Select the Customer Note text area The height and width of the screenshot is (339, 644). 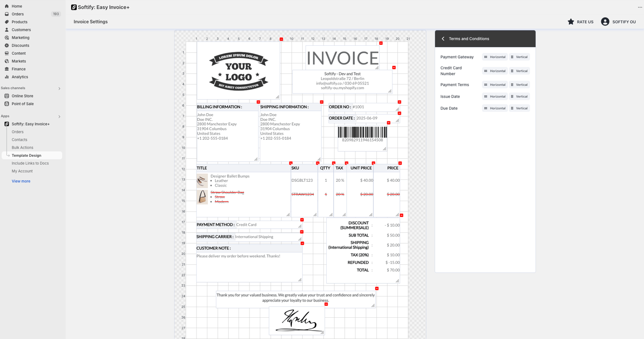point(249,267)
